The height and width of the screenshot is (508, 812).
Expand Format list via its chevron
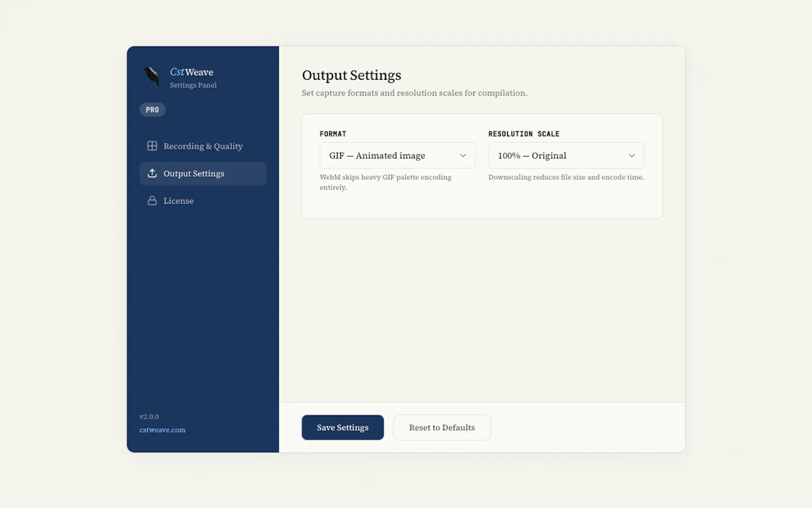(463, 155)
